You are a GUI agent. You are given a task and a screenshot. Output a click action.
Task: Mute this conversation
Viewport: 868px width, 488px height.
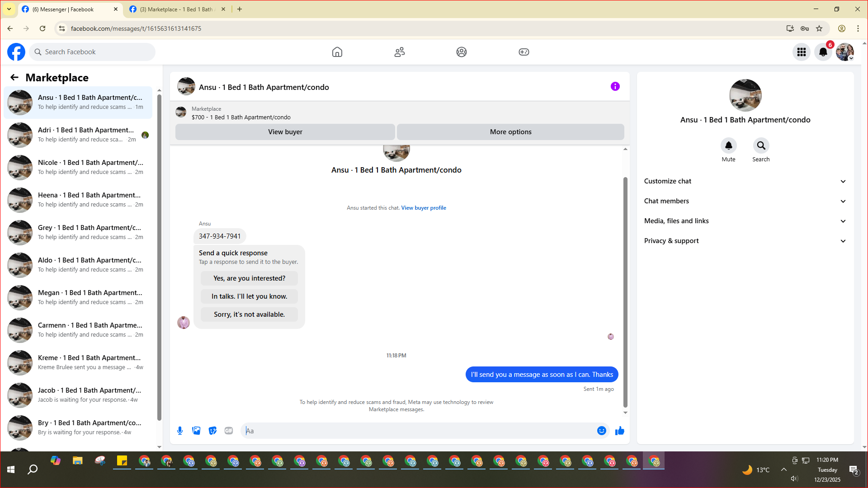728,145
